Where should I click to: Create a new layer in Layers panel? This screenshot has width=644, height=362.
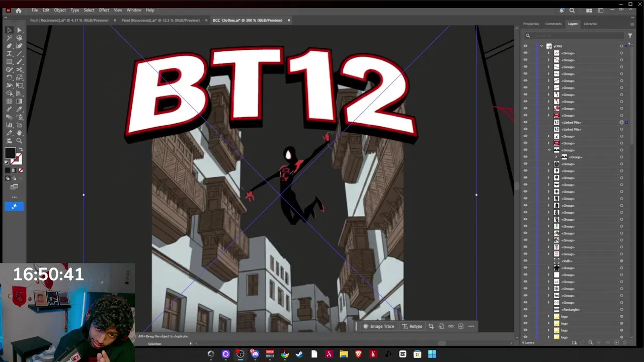coord(616,343)
